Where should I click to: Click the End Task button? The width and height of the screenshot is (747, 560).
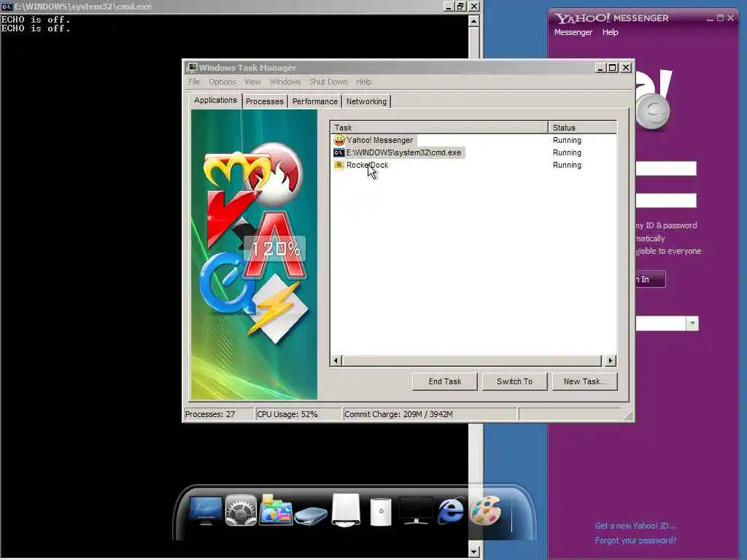[x=444, y=381]
